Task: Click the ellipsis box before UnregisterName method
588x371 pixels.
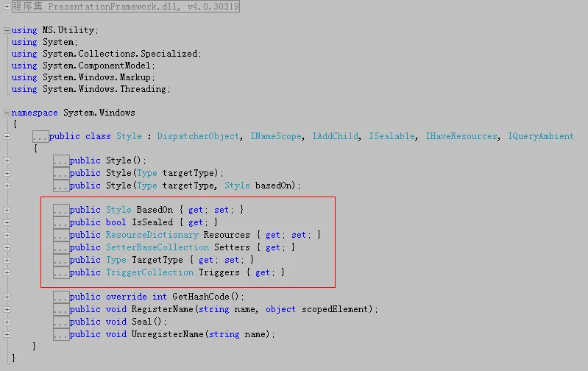Action: click(61, 334)
